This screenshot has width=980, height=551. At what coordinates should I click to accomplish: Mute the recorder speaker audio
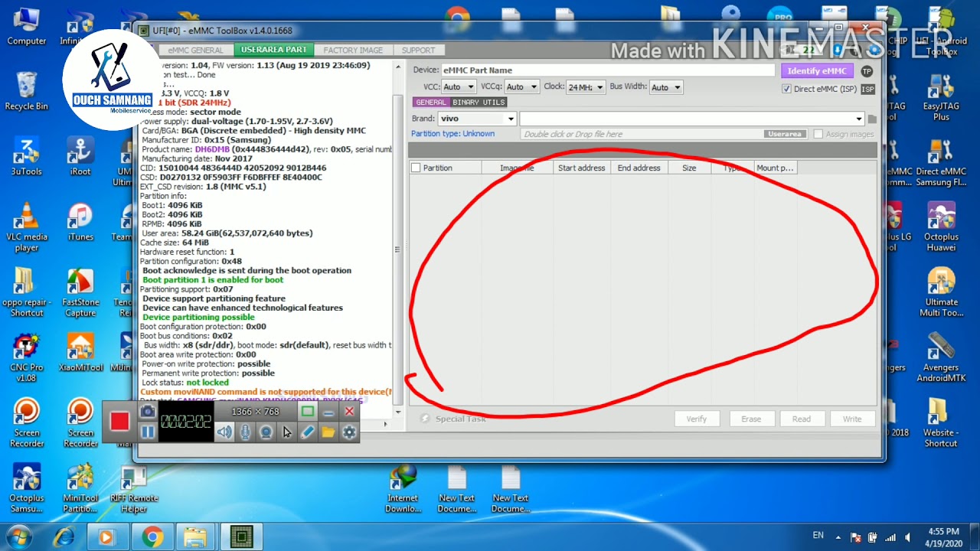[x=224, y=432]
